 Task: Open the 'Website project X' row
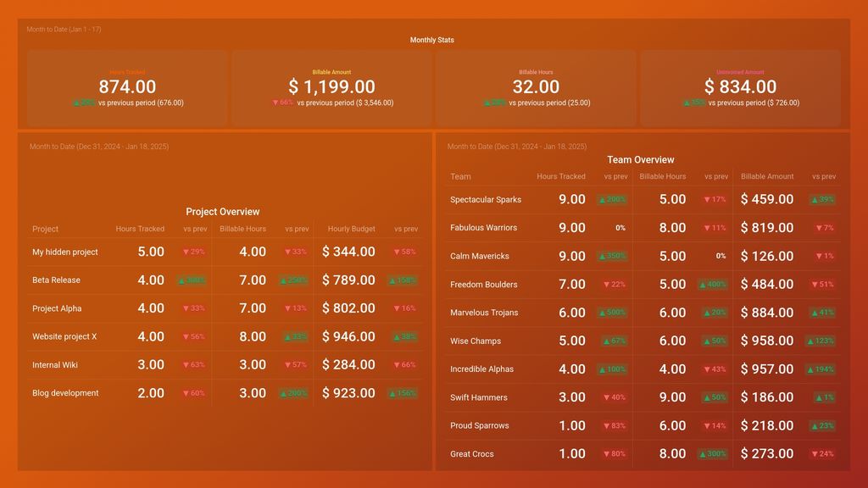tap(225, 336)
